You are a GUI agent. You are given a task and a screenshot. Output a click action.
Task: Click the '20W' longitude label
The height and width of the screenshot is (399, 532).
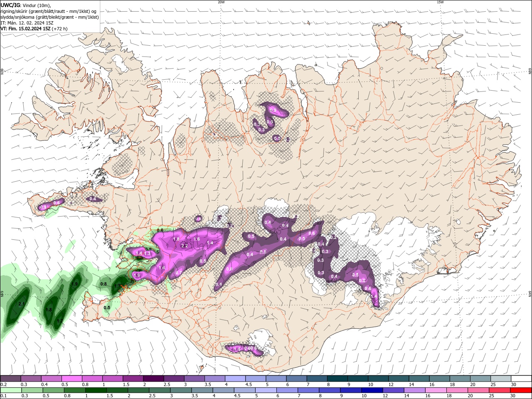[x=221, y=2]
